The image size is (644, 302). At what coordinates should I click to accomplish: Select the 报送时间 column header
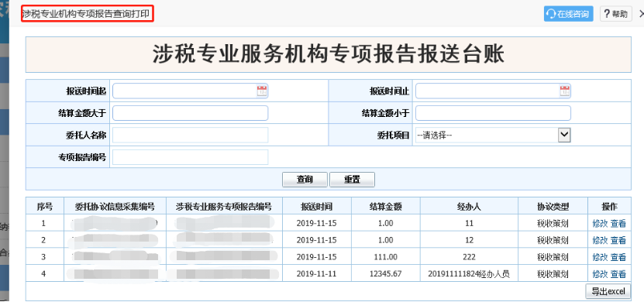point(316,207)
